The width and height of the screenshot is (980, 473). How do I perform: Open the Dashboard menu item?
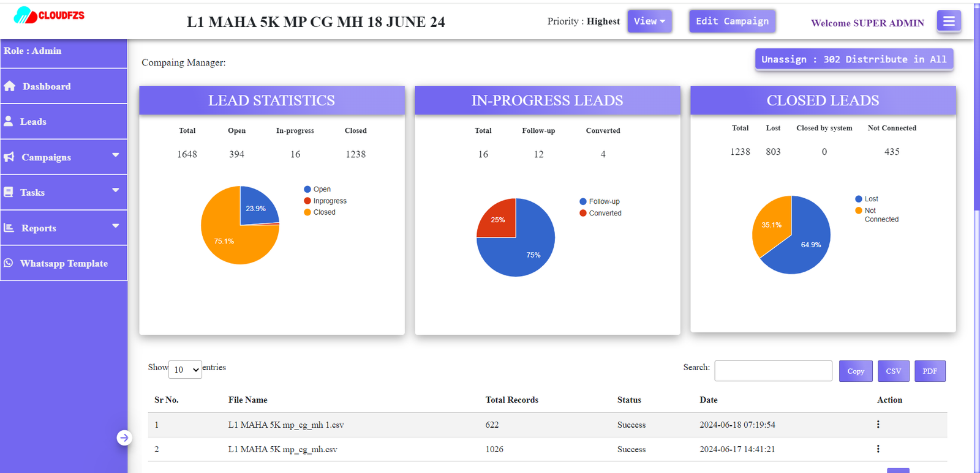pos(64,86)
